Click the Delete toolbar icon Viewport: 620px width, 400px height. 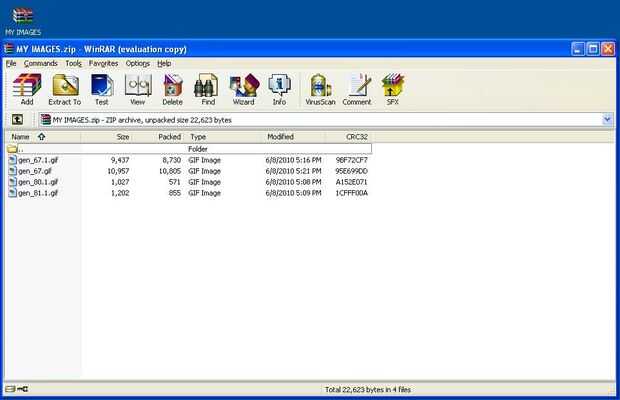point(172,89)
